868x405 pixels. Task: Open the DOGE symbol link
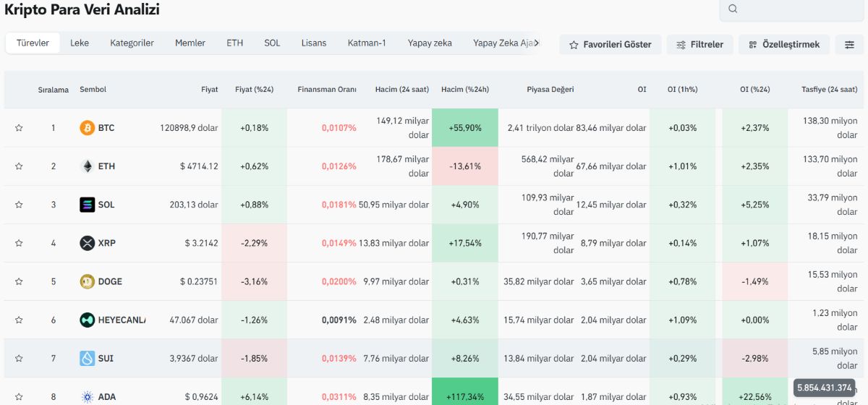[x=110, y=281]
